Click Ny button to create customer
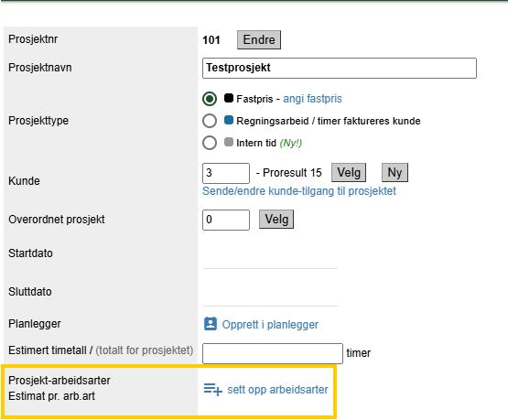Image resolution: width=508 pixels, height=420 pixels. pos(395,173)
